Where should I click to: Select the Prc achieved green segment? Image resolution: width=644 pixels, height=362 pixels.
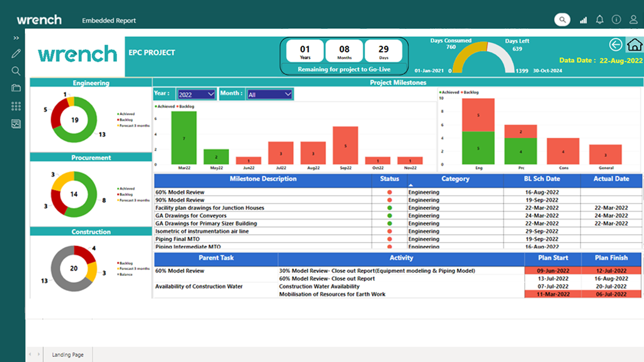point(521,151)
